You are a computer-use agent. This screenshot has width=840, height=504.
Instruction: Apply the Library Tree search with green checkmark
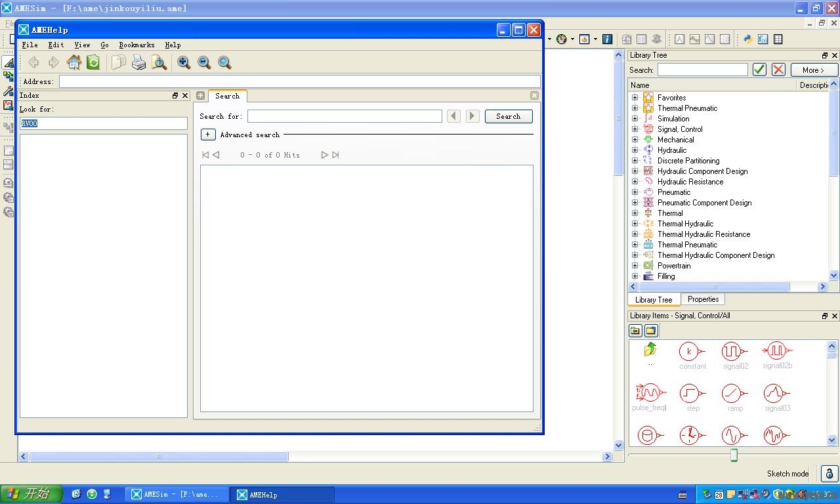(x=759, y=70)
